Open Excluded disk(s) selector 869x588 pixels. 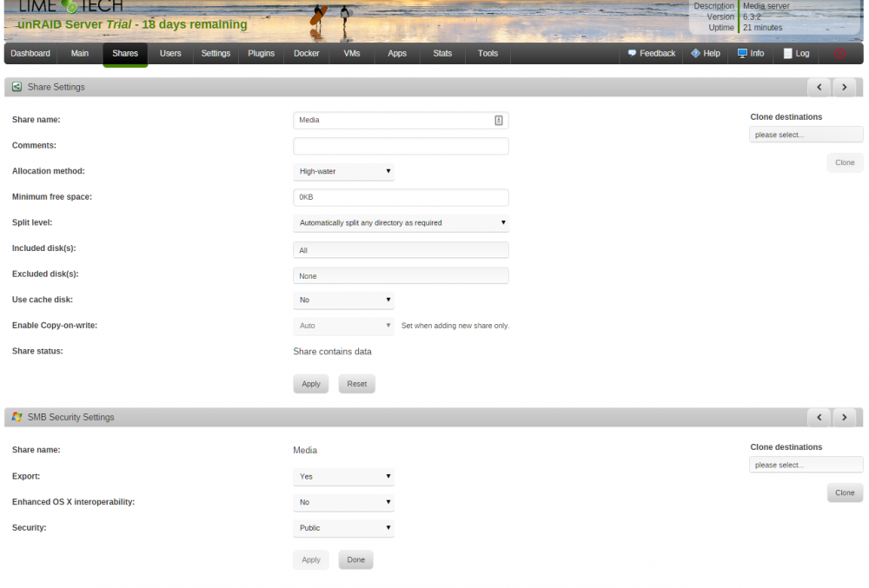coord(401,275)
